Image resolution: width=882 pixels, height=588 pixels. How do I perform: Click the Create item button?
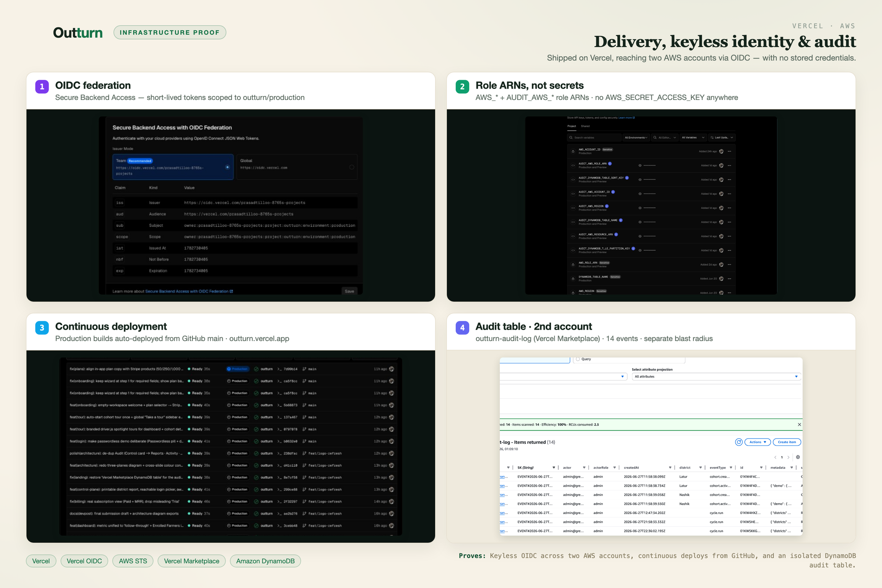coord(787,442)
